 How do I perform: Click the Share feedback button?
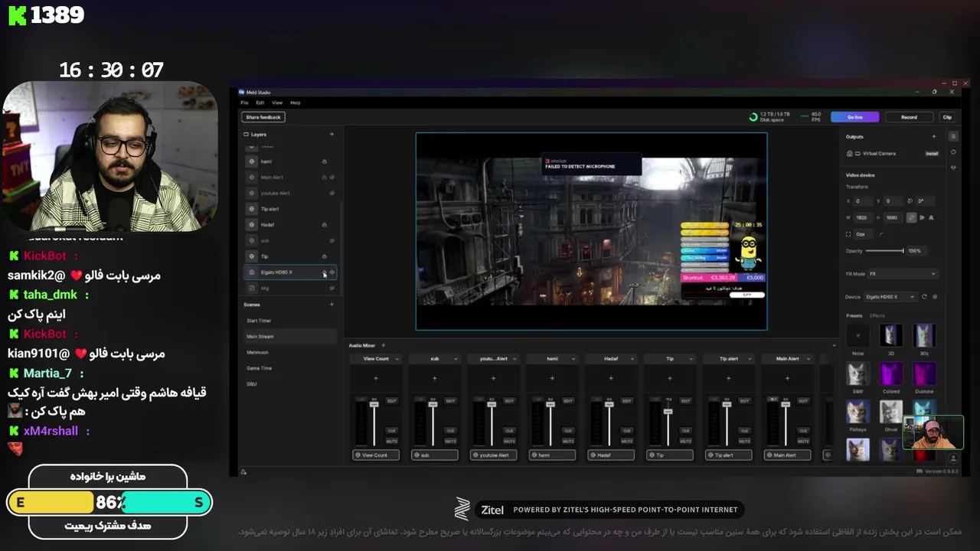(x=263, y=117)
